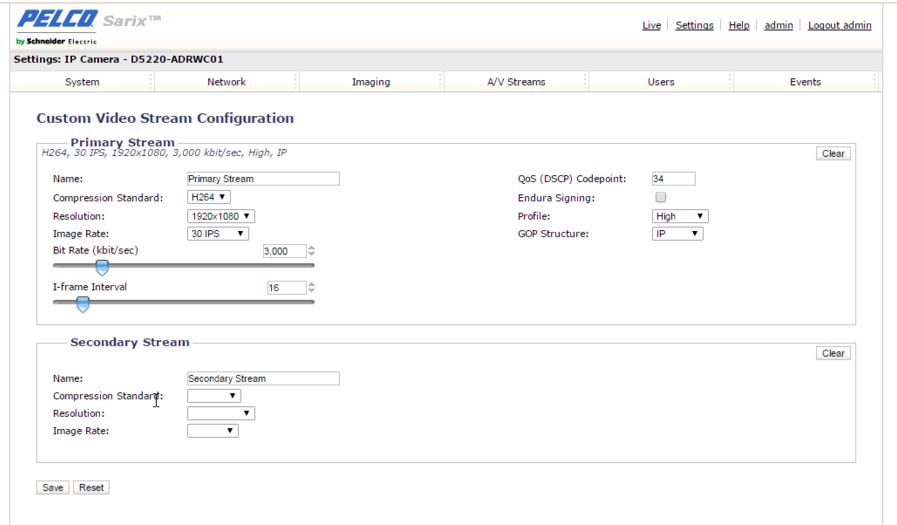
Task: Expand the GOP Structure IP dropdown
Action: pyautogui.click(x=677, y=234)
